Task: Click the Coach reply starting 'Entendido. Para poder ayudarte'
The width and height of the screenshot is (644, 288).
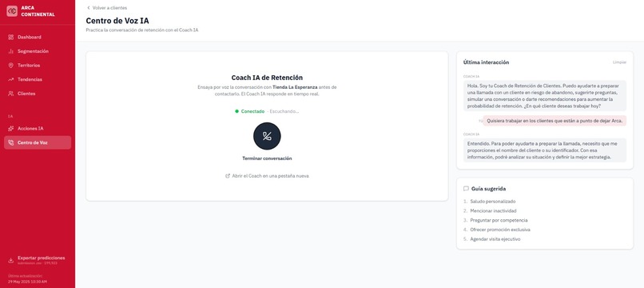Action: 545,150
